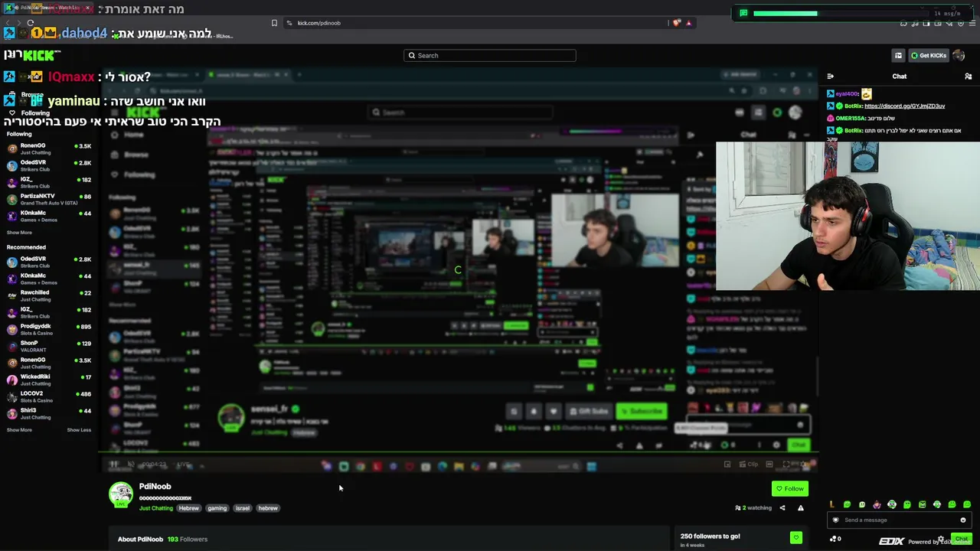Open the Following sidebar menu item
Image resolution: width=980 pixels, height=551 pixels.
tap(29, 113)
